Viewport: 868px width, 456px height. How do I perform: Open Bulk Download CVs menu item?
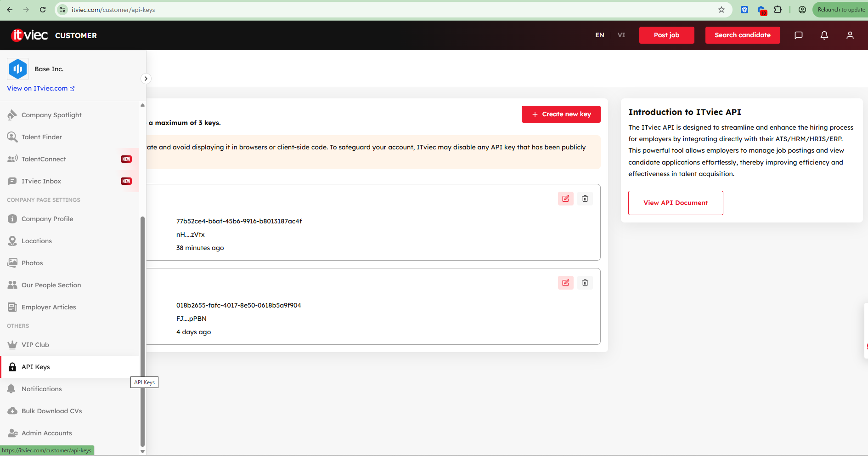pyautogui.click(x=70, y=411)
